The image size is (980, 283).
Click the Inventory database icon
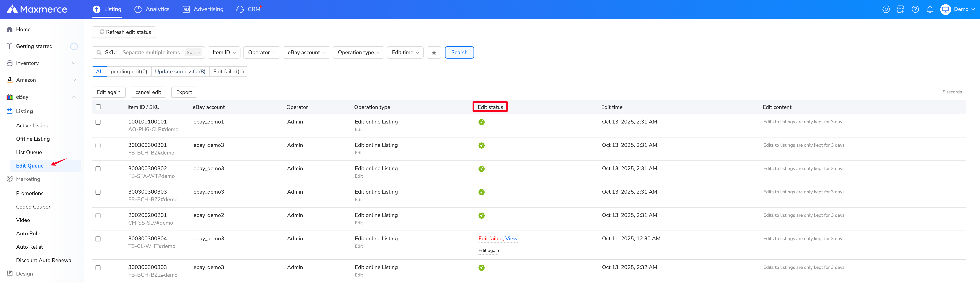point(10,63)
